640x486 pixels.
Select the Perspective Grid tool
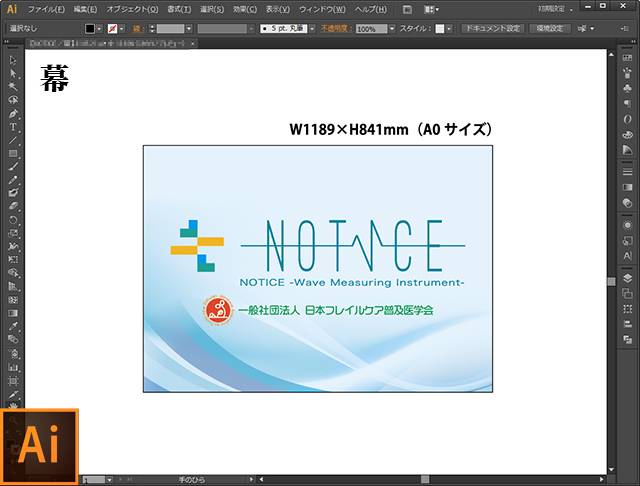tap(13, 286)
